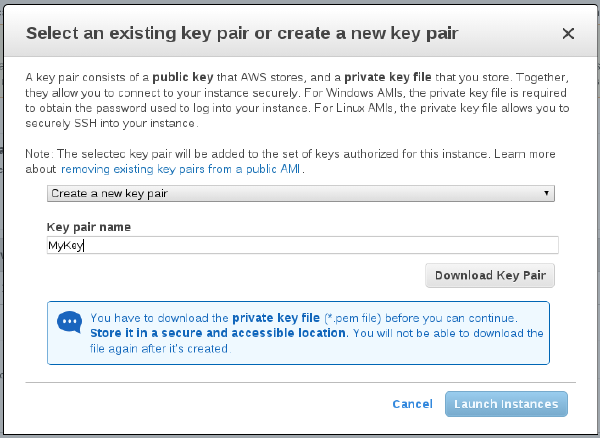Click the "public AMI" part of the link
The height and width of the screenshot is (438, 600).
tap(278, 169)
